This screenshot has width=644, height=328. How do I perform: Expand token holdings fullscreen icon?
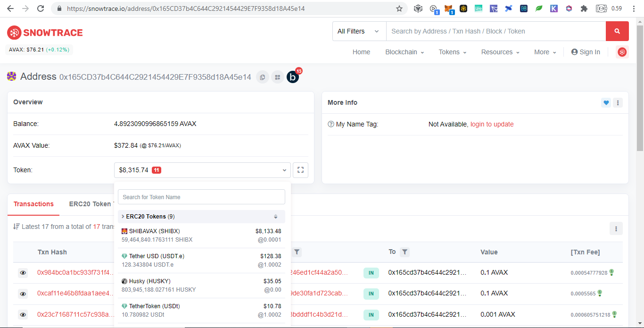(x=300, y=170)
